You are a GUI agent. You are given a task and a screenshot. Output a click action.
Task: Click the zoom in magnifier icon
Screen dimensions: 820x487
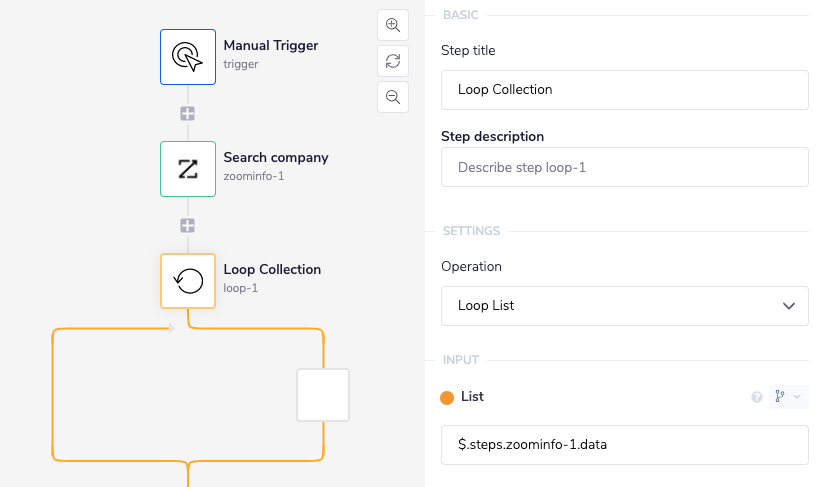point(393,25)
